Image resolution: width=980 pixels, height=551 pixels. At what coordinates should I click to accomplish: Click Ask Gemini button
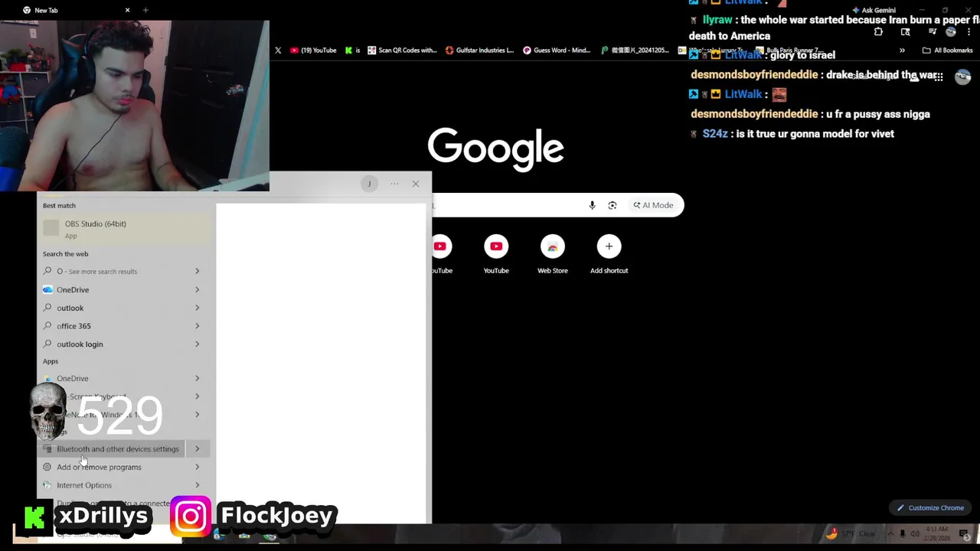[874, 10]
